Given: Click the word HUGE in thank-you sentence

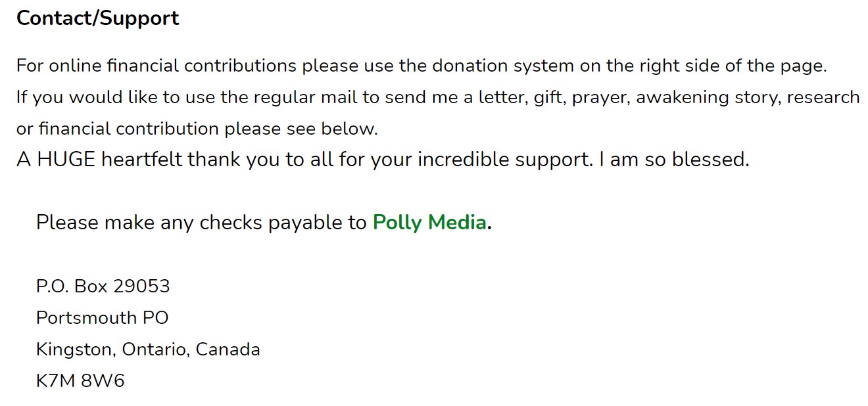Looking at the screenshot, I should coord(66,160).
